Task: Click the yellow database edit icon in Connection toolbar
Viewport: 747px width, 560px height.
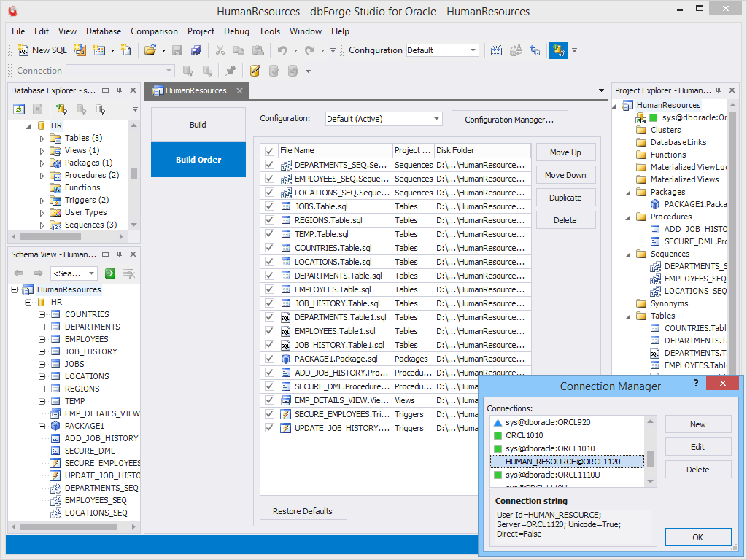Action: 255,71
